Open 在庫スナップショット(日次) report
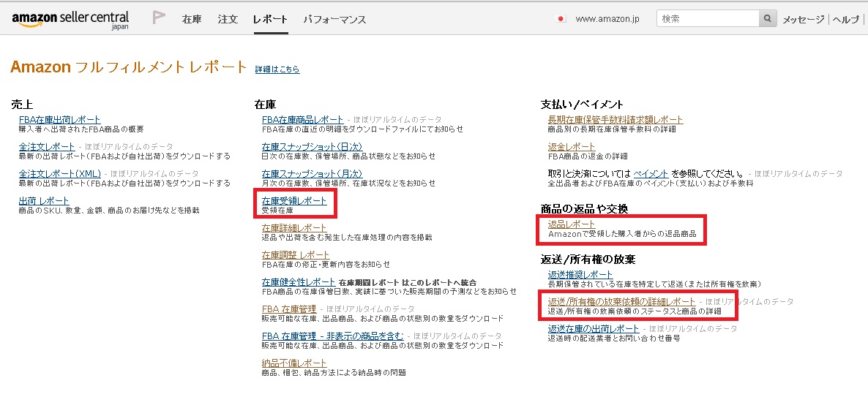The height and width of the screenshot is (397, 868). [313, 146]
